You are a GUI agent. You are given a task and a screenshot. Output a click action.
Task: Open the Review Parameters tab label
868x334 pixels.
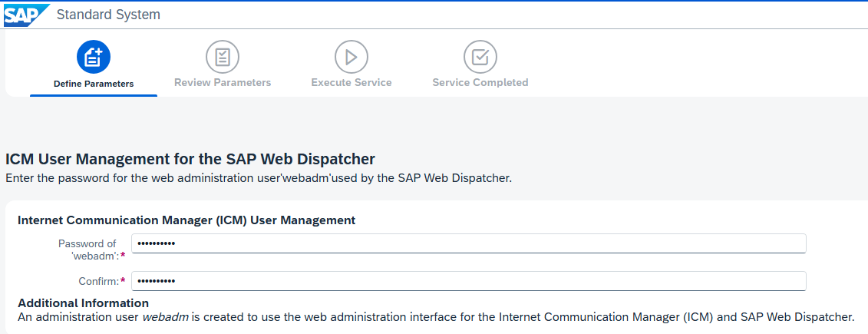[x=223, y=82]
